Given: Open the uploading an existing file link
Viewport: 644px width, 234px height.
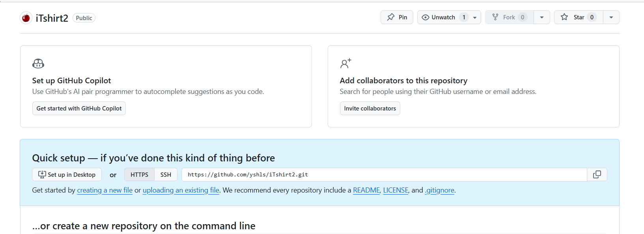Looking at the screenshot, I should [x=181, y=190].
